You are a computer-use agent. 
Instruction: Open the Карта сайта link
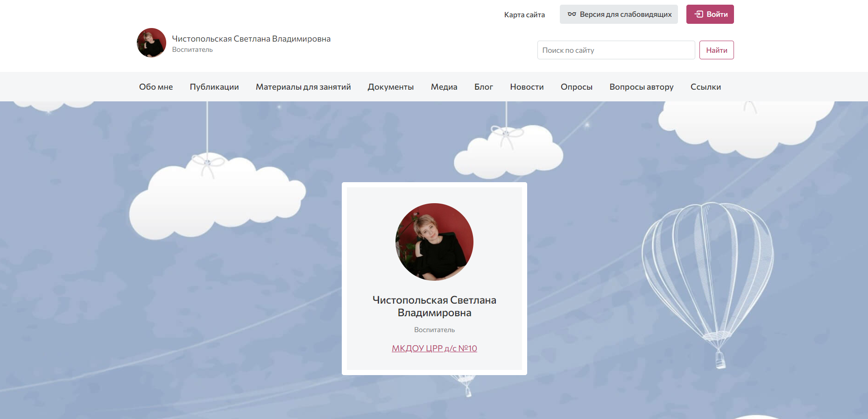pos(524,14)
